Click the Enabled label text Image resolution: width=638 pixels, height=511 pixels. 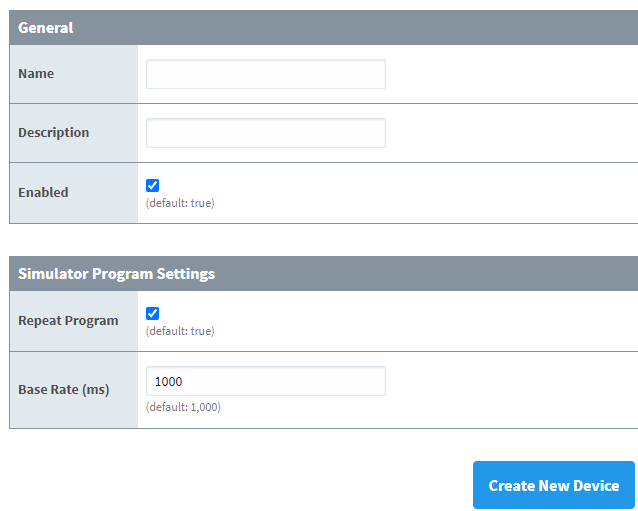43,192
